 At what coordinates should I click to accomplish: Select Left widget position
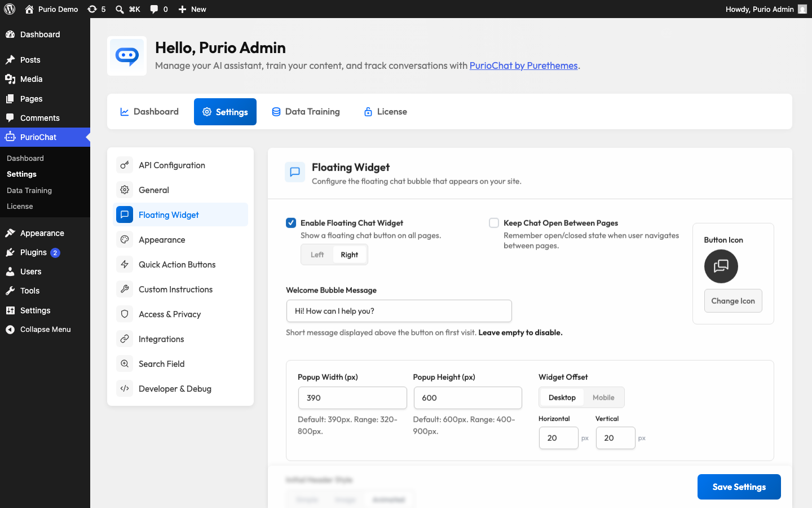317,255
